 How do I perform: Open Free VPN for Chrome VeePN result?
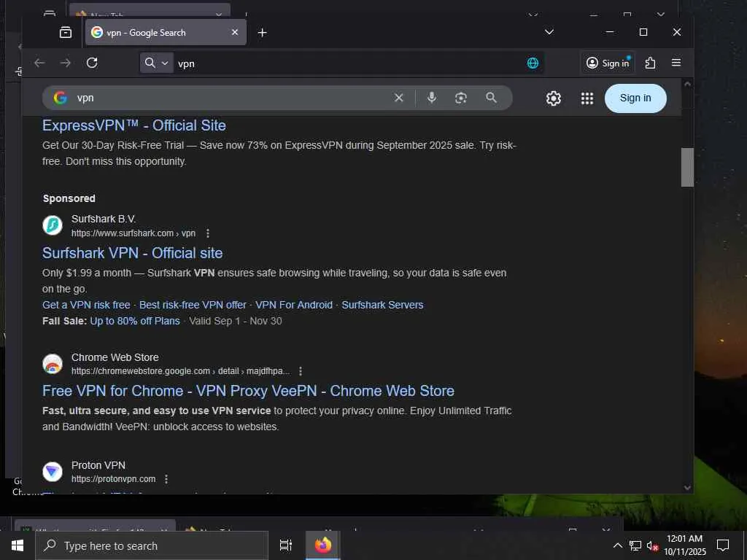248,391
